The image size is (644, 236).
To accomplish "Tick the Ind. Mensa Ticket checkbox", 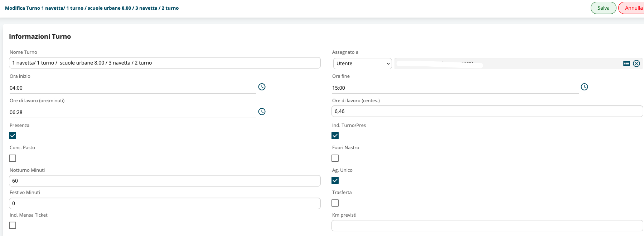I will [13, 225].
